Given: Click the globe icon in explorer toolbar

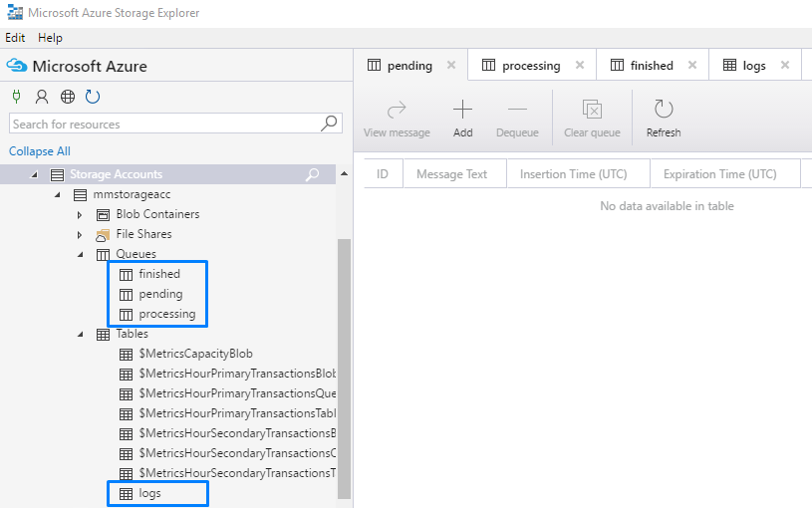Looking at the screenshot, I should point(68,97).
